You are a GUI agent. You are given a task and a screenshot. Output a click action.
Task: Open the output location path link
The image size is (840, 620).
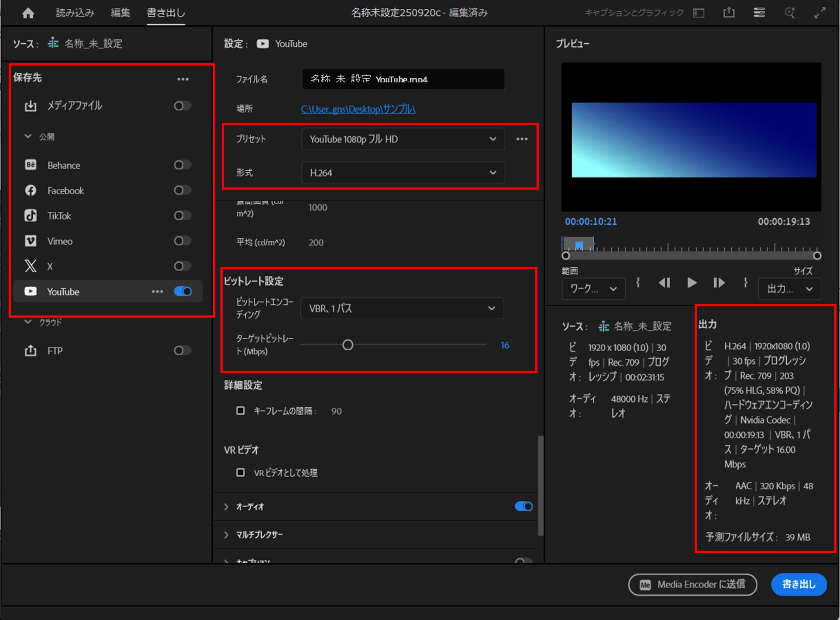tap(358, 109)
